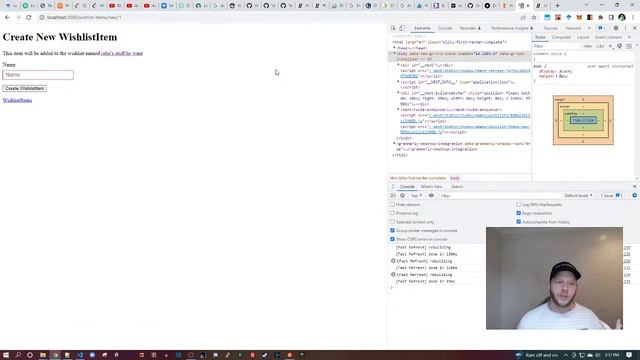Clear the console with the clear icon
The height and width of the screenshot is (360, 640).
[402, 196]
